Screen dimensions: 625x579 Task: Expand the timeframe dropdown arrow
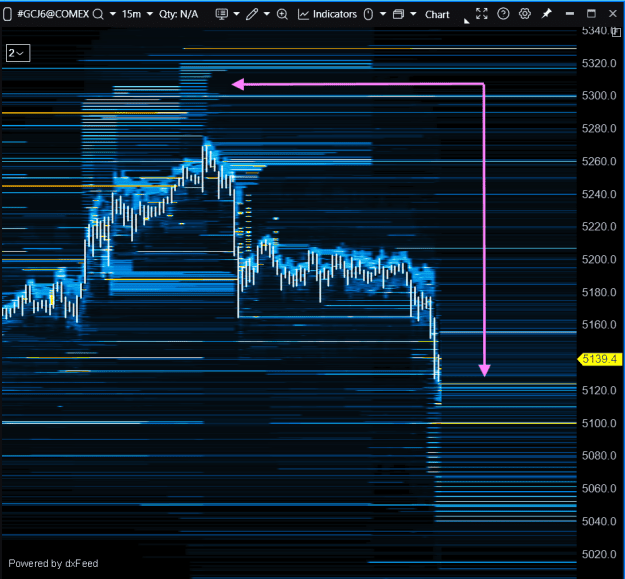click(x=150, y=14)
